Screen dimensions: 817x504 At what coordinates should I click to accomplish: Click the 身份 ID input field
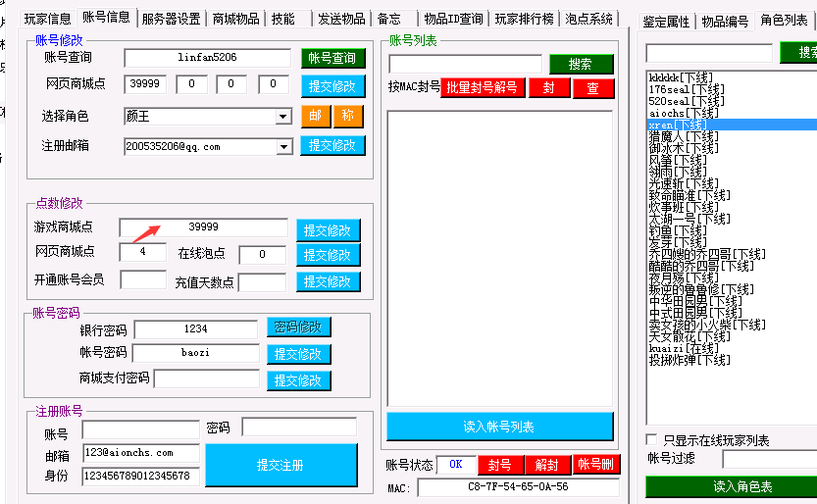pyautogui.click(x=140, y=477)
